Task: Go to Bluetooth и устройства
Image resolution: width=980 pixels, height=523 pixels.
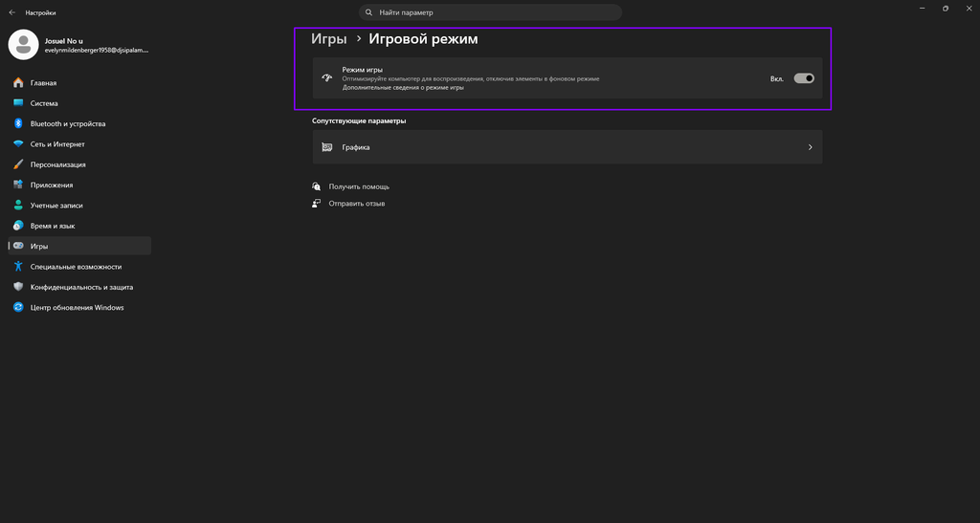Action: (79, 123)
